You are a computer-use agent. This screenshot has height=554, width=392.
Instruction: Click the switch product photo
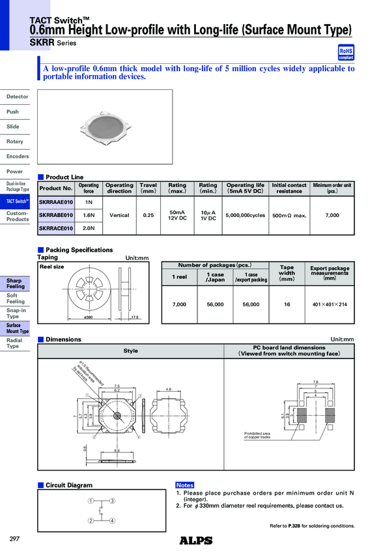tap(106, 128)
